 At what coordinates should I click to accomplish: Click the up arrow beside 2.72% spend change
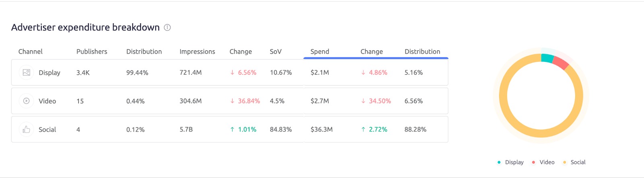[x=363, y=129]
